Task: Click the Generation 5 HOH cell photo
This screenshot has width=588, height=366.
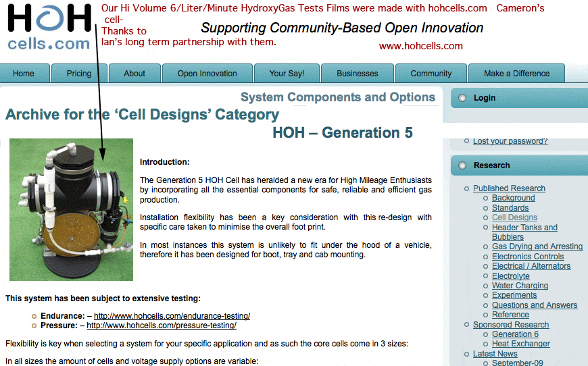Action: point(71,210)
